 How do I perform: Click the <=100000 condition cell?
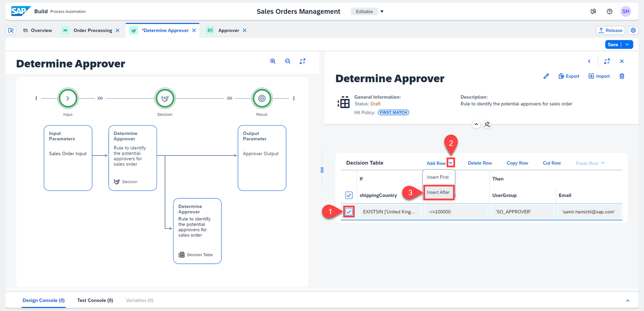456,212
